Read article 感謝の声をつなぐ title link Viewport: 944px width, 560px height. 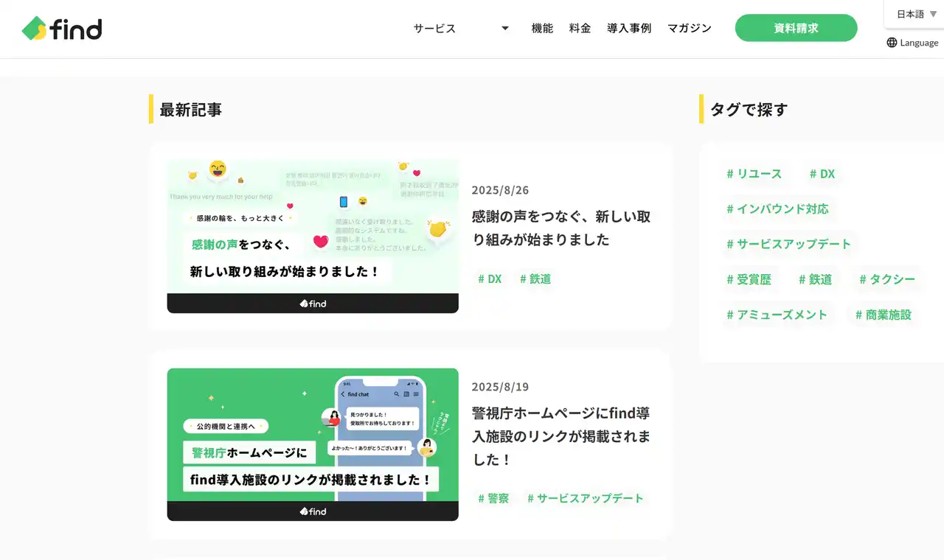[560, 228]
